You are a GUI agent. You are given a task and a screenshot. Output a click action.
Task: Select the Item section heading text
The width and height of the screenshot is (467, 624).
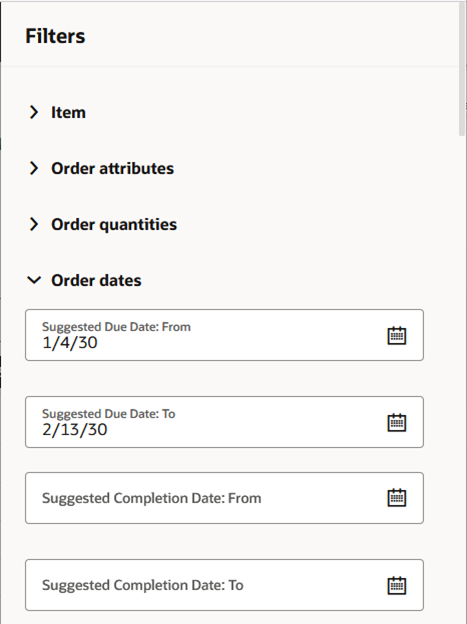[68, 113]
